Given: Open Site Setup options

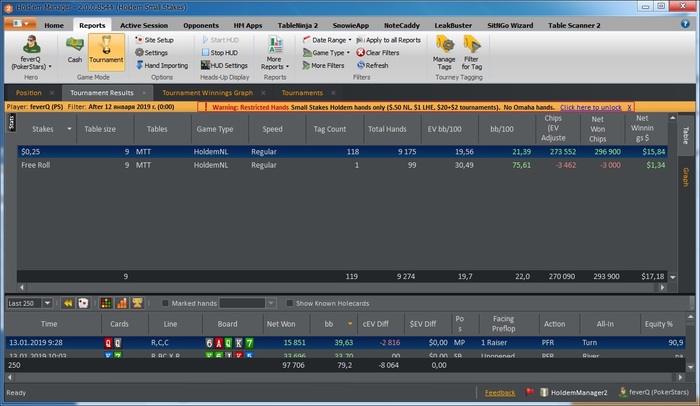Looking at the screenshot, I should pyautogui.click(x=154, y=40).
